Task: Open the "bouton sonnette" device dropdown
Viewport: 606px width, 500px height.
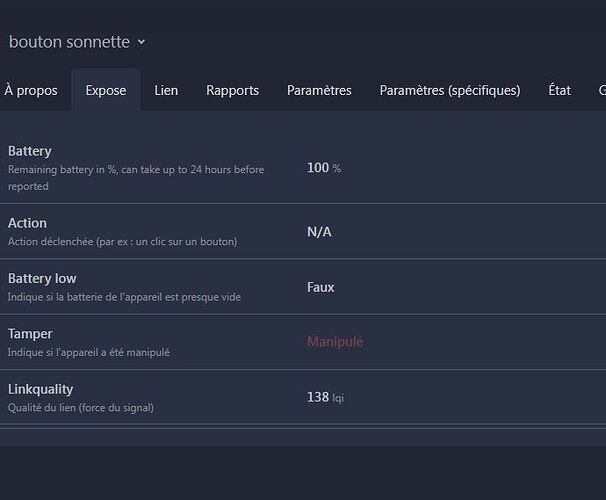Action: tap(77, 42)
